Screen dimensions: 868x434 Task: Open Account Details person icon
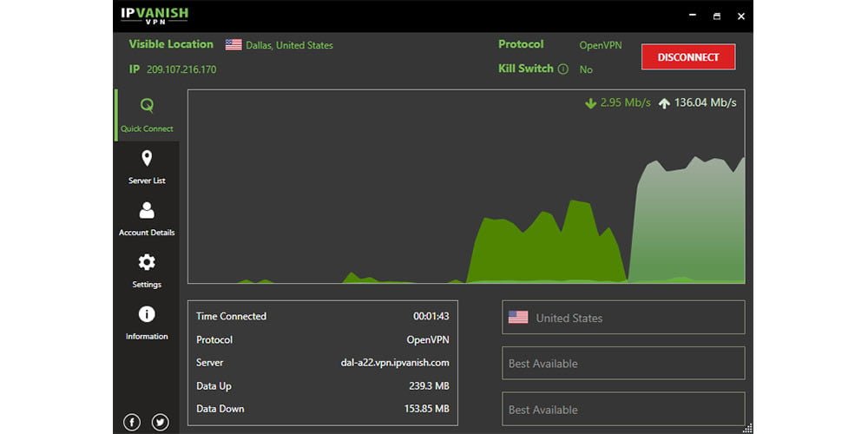[147, 210]
